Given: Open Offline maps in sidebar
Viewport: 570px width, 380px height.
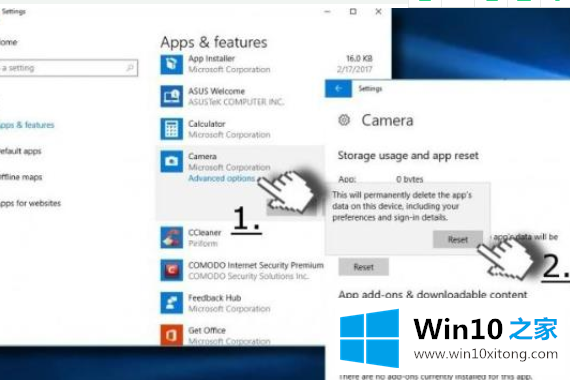Looking at the screenshot, I should click(x=21, y=177).
